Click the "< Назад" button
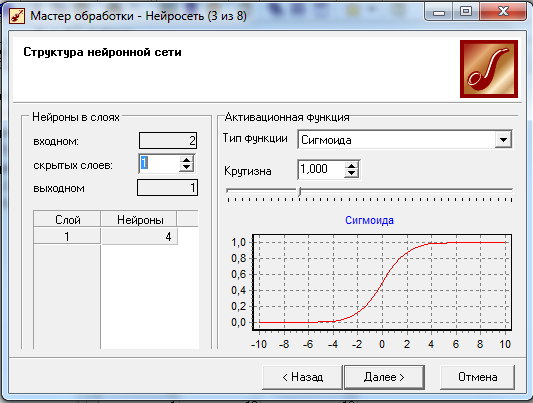 pos(303,377)
